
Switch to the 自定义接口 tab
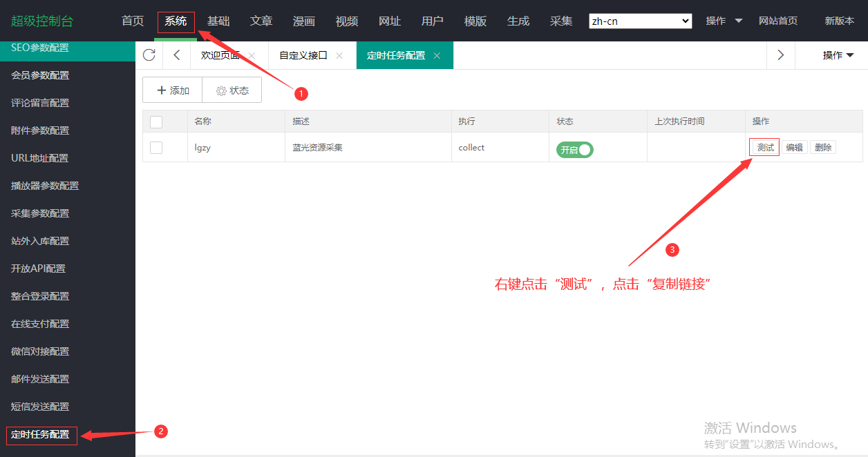pyautogui.click(x=303, y=55)
